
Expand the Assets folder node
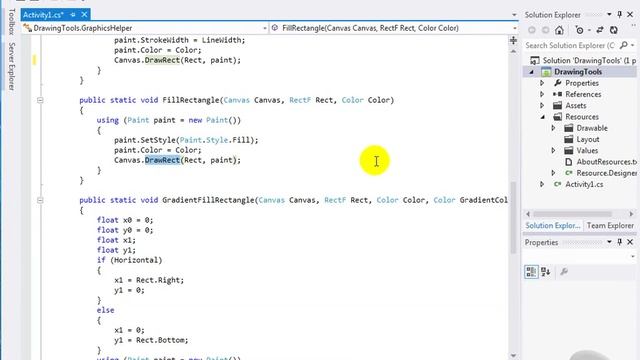click(542, 106)
